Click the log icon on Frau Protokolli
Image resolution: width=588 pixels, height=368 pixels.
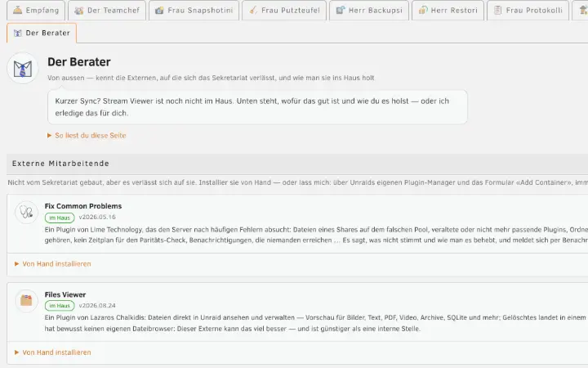497,10
